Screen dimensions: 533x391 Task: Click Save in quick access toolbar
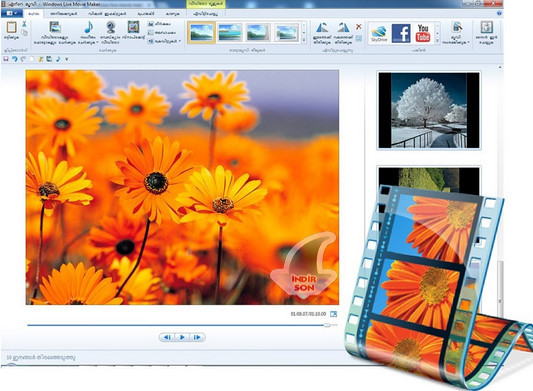coord(6,59)
